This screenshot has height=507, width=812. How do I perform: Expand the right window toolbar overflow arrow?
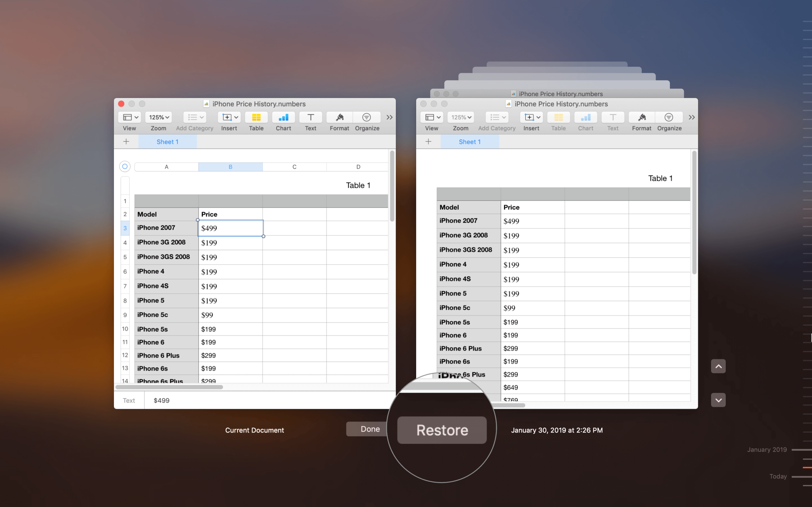point(691,117)
